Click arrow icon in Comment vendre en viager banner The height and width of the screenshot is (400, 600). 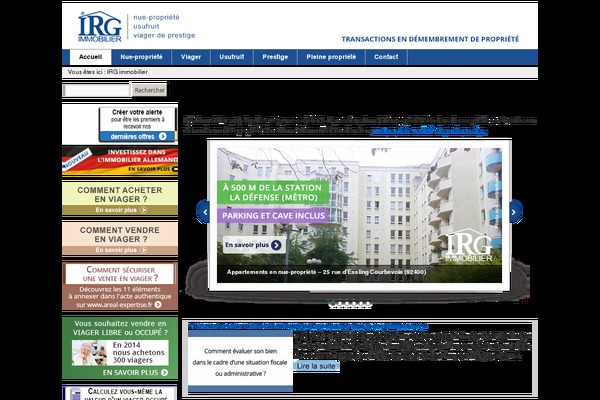point(143,250)
